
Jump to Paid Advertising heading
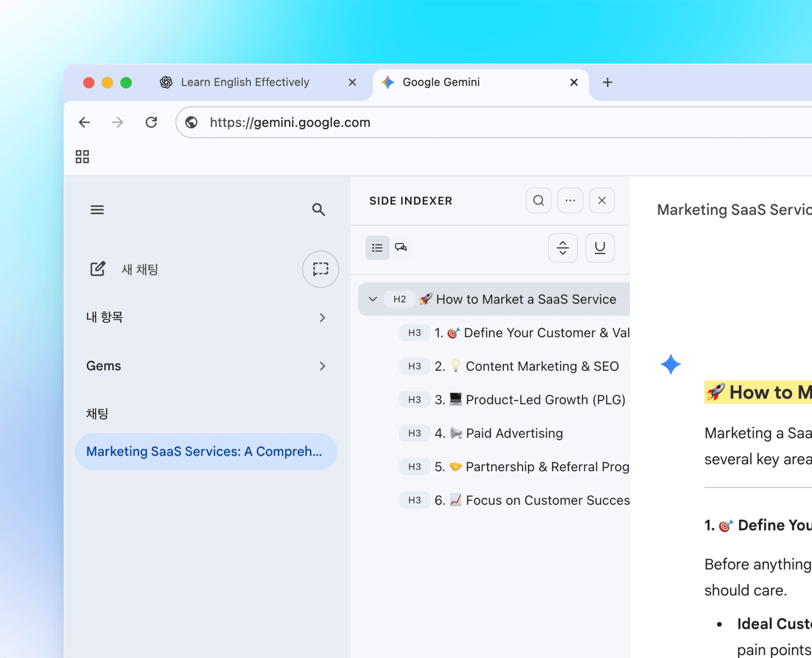[x=514, y=433]
